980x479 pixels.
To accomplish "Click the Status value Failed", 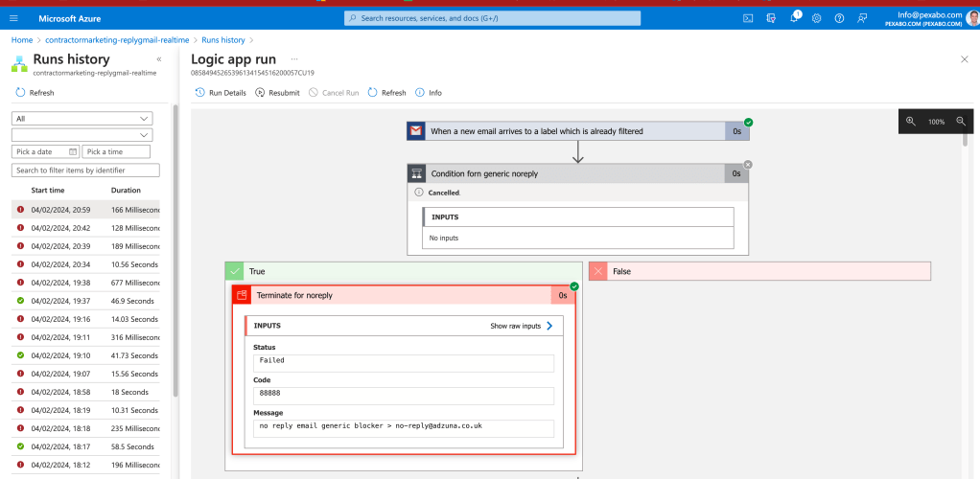I will (x=404, y=363).
